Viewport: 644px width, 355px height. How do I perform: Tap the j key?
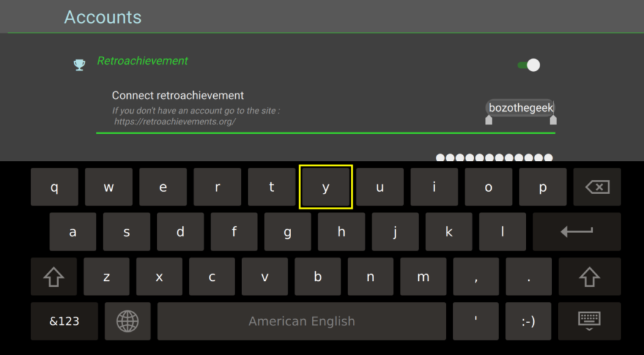(x=395, y=232)
